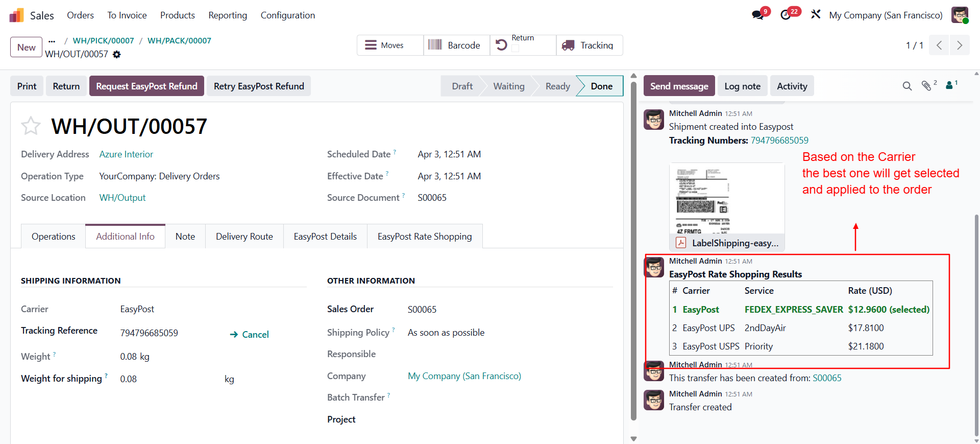Click the Shipping Policy help mark
Screen dimensions: 980x444
(x=393, y=330)
